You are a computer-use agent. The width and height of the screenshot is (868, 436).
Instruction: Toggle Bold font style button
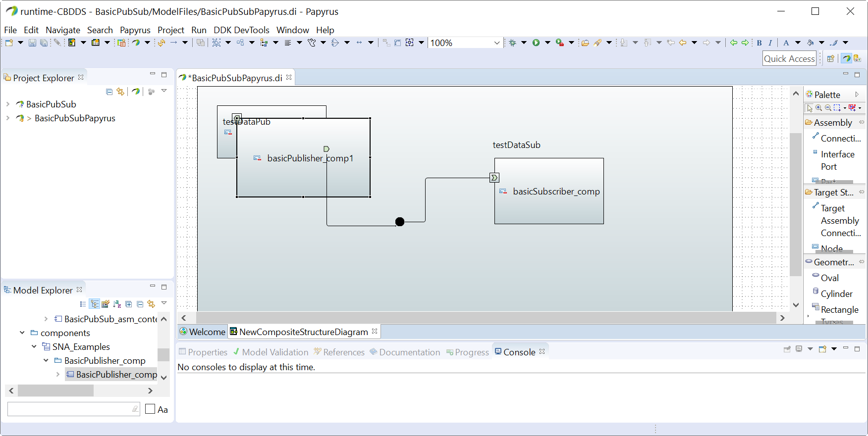tap(759, 43)
